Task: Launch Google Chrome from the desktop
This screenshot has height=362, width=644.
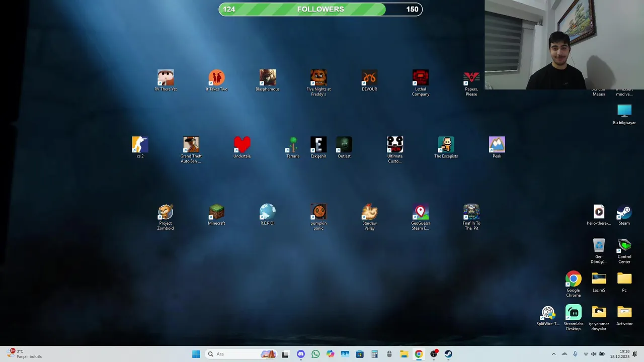Action: (573, 284)
